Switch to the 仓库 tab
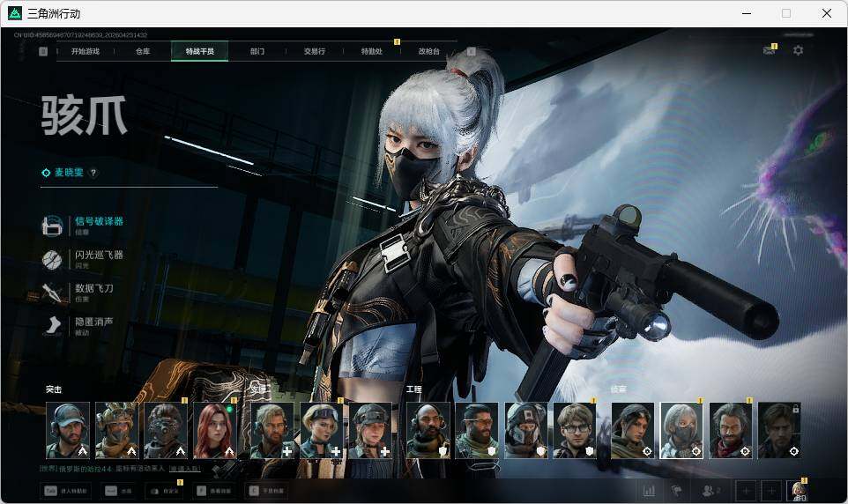 143,51
